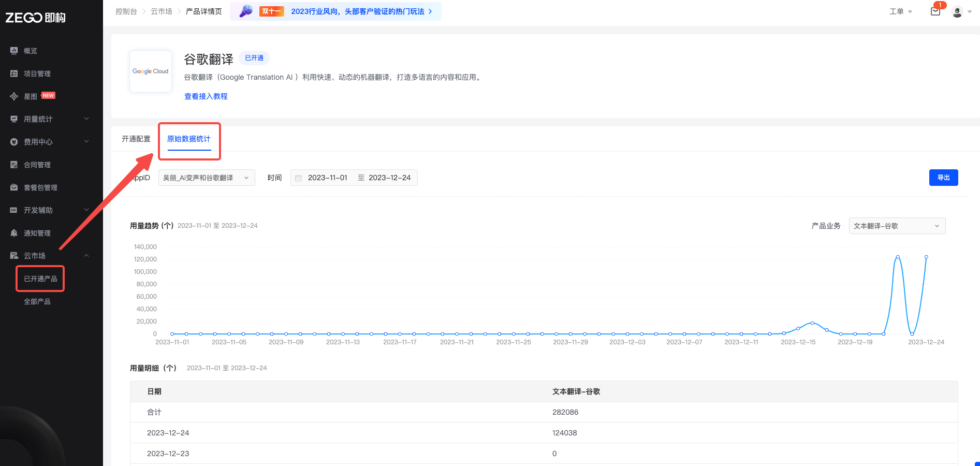Screen dimensions: 980x466
Task: Click the 文本翻译-谷歌 column header
Action: point(576,391)
